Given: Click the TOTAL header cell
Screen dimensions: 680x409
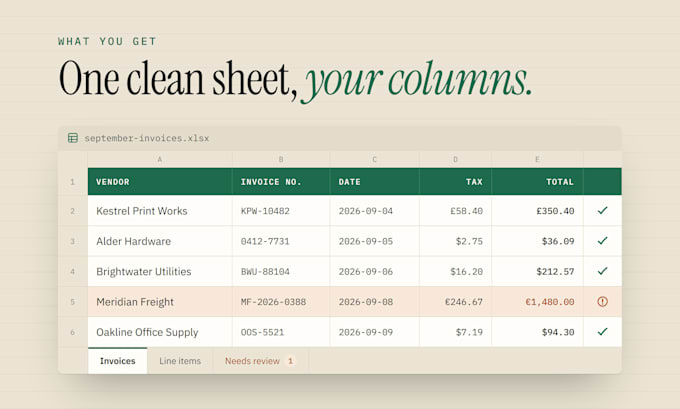Looking at the screenshot, I should 537,182.
